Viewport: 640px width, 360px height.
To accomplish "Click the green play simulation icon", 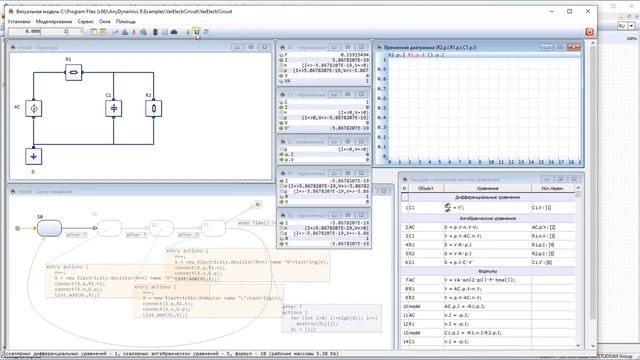I will [188, 32].
